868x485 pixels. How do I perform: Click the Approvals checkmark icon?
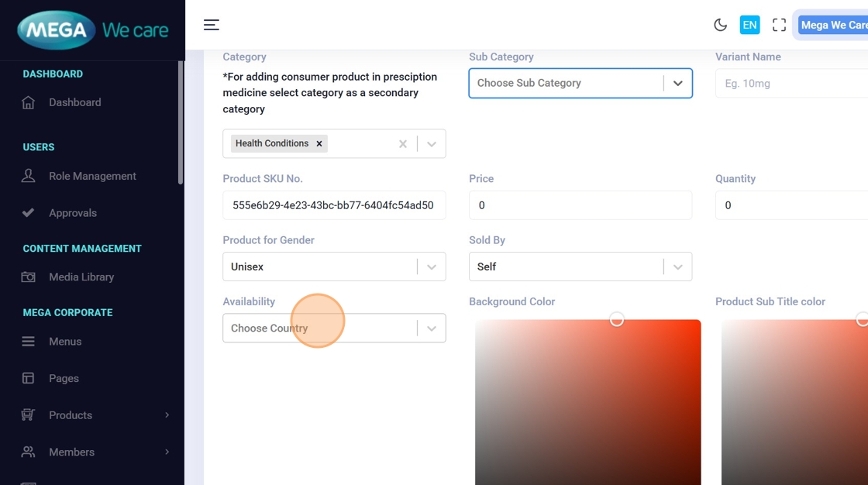[x=29, y=213]
